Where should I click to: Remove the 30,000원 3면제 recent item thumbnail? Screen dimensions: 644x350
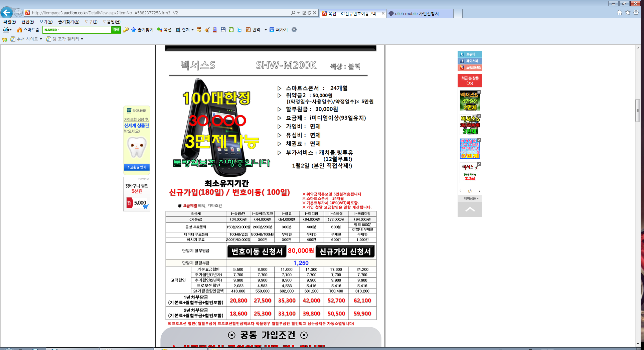click(x=479, y=116)
